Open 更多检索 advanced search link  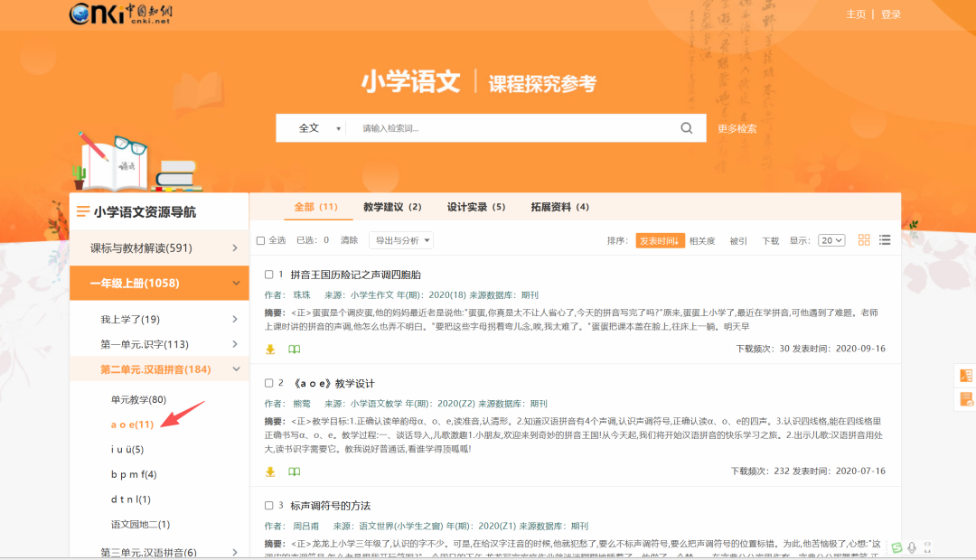click(737, 129)
